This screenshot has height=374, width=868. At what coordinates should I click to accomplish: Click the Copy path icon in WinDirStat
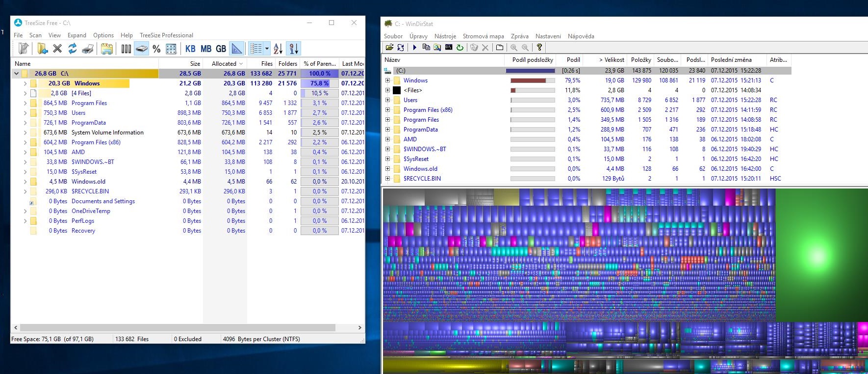click(426, 48)
